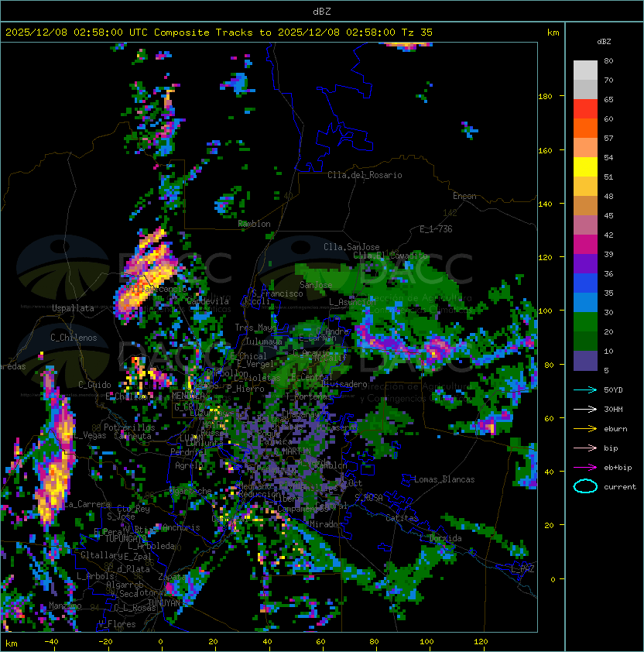
Task: Click the S_MARTIN place label
Action: (x=292, y=451)
